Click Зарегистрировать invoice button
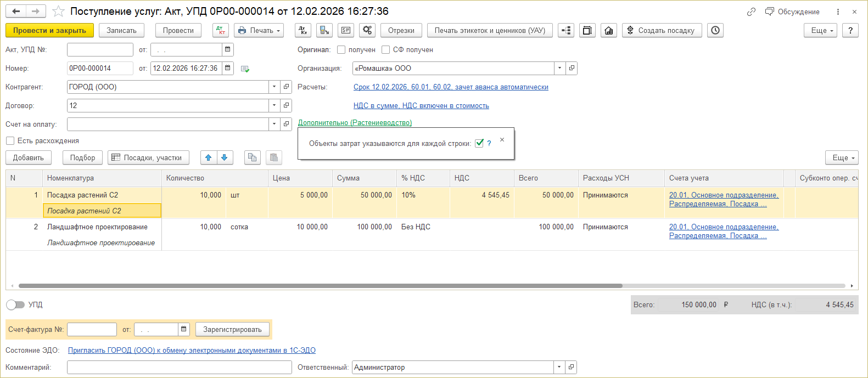This screenshot has height=378, width=868. [x=232, y=329]
